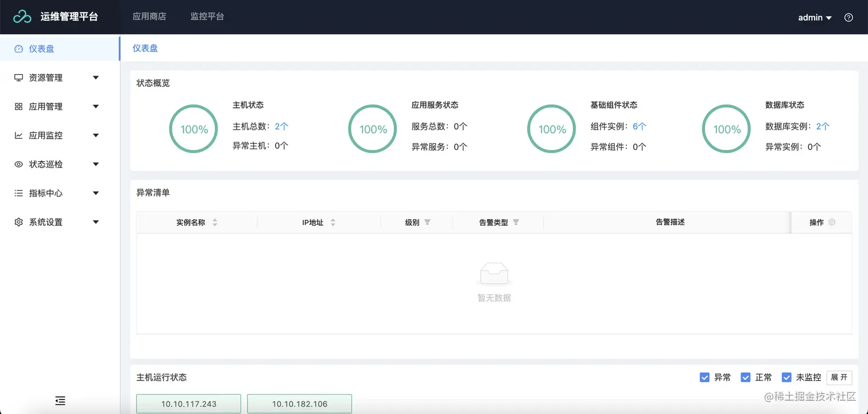The height and width of the screenshot is (414, 868).
Task: Click the 展开 button
Action: 839,377
